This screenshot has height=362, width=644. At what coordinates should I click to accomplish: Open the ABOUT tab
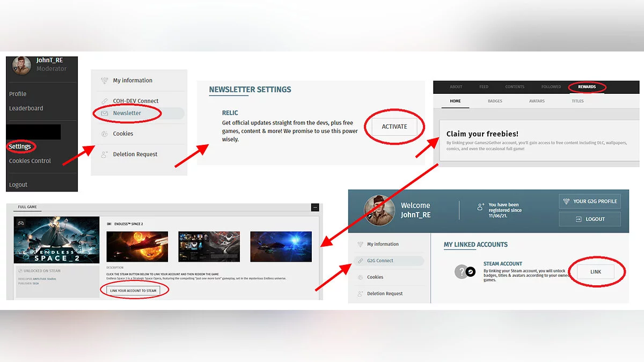pos(456,87)
